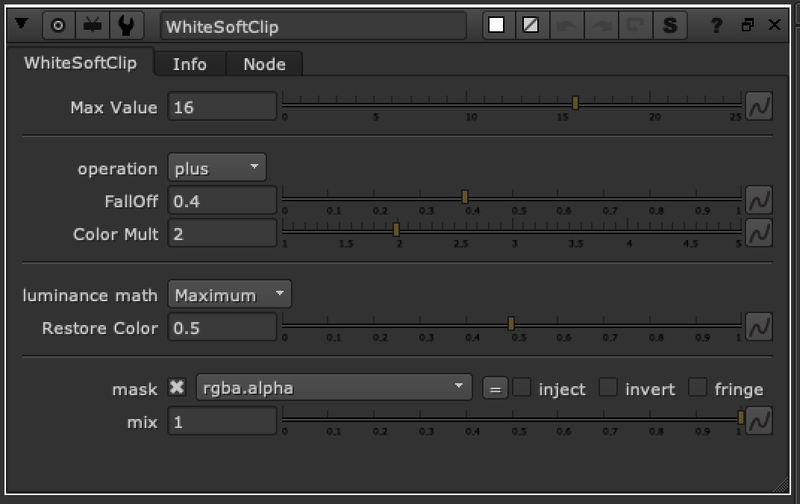This screenshot has width=800, height=504.
Task: Open the Max Value animation curve menu
Action: pos(759,106)
